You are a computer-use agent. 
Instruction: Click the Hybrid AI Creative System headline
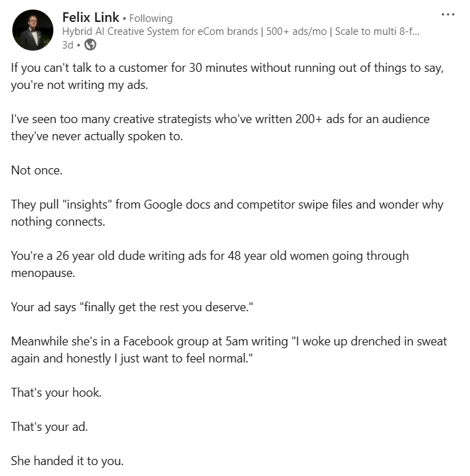(171, 31)
